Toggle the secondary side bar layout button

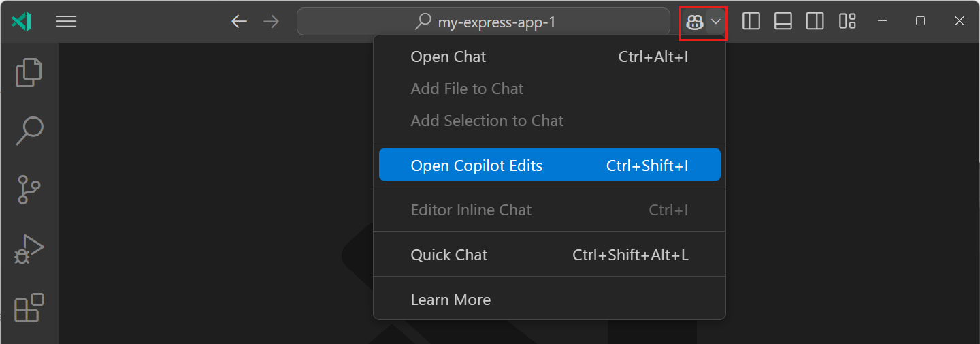point(815,22)
